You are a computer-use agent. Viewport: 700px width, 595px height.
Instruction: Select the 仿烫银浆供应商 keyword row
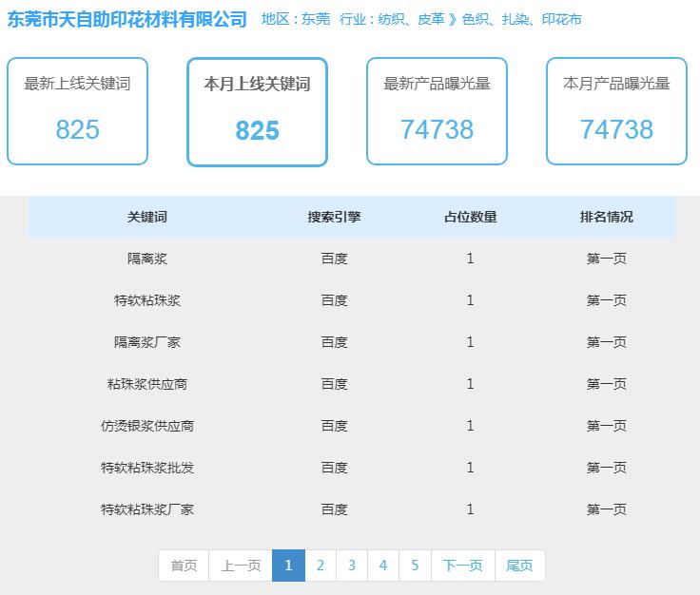(x=352, y=426)
